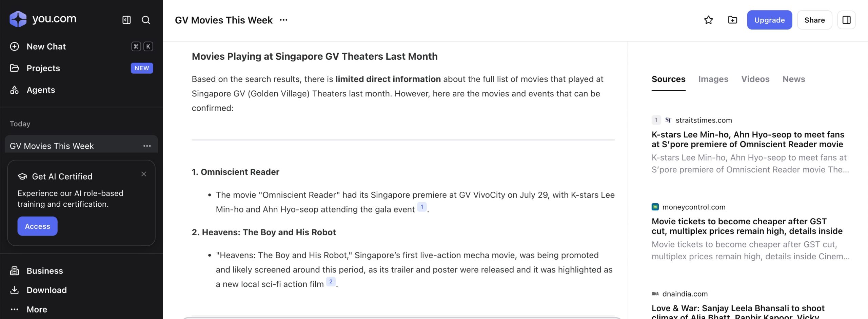
Task: Open Agents page
Action: click(x=41, y=90)
